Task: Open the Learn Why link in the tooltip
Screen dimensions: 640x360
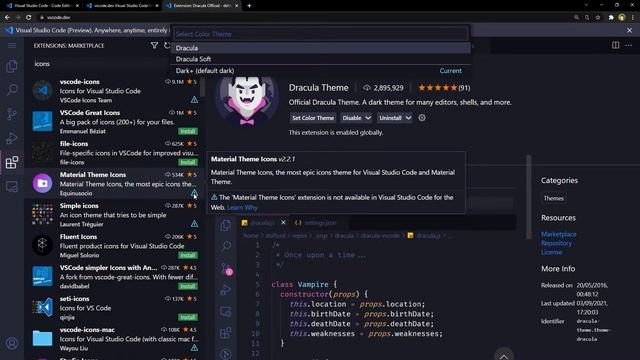Action: click(242, 207)
